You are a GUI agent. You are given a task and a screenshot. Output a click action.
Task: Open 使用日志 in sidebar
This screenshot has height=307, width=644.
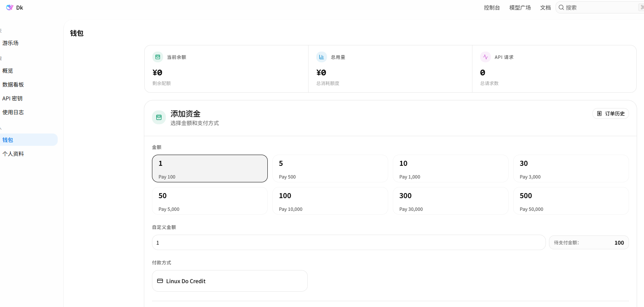(13, 112)
